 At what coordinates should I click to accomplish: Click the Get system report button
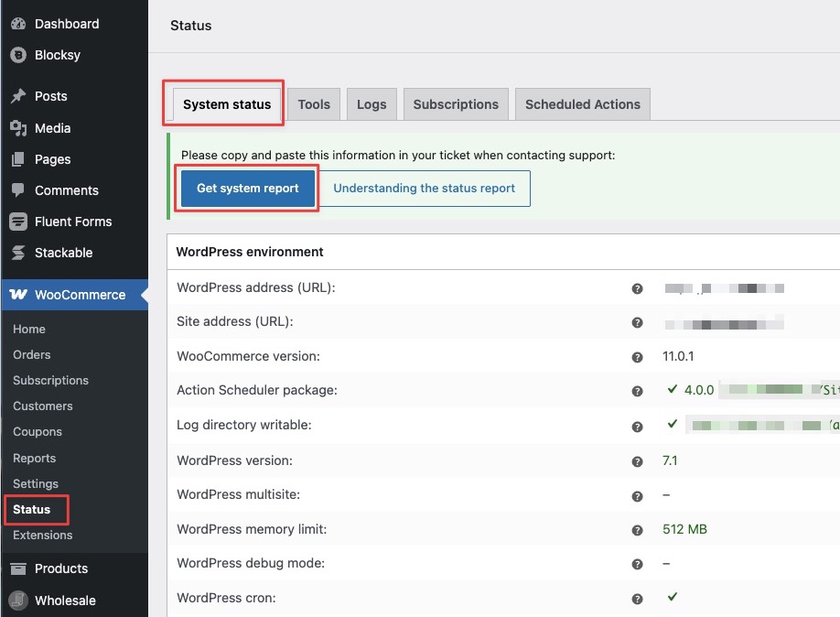point(247,189)
